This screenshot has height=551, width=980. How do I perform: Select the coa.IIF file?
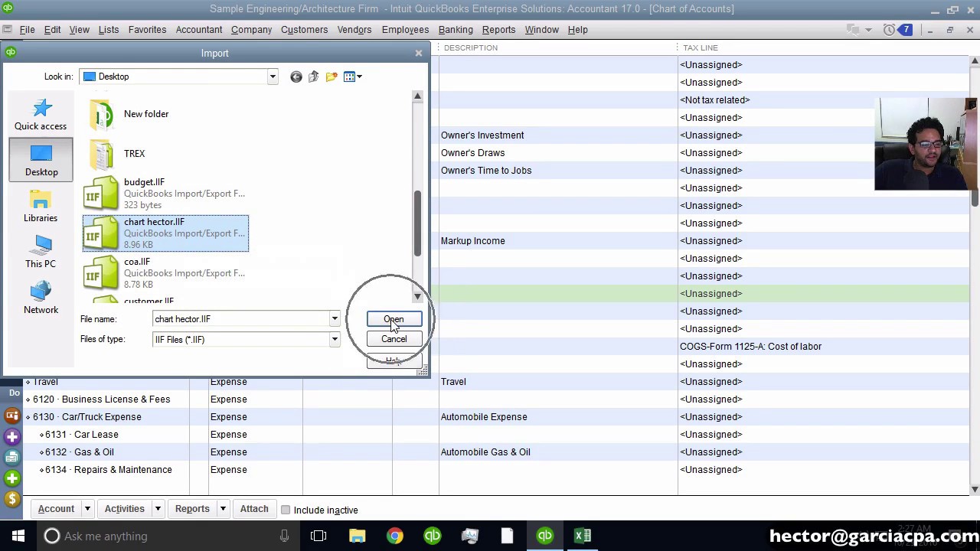point(165,273)
